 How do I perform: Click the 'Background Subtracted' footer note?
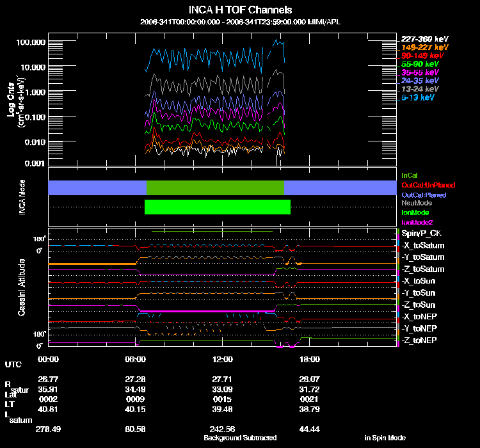(x=240, y=438)
